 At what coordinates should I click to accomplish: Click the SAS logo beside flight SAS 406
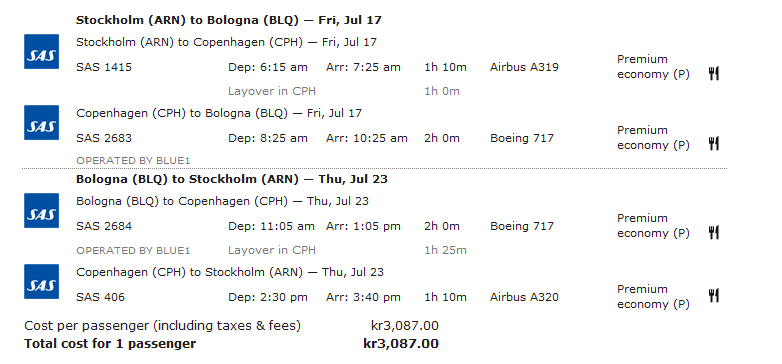point(41,281)
